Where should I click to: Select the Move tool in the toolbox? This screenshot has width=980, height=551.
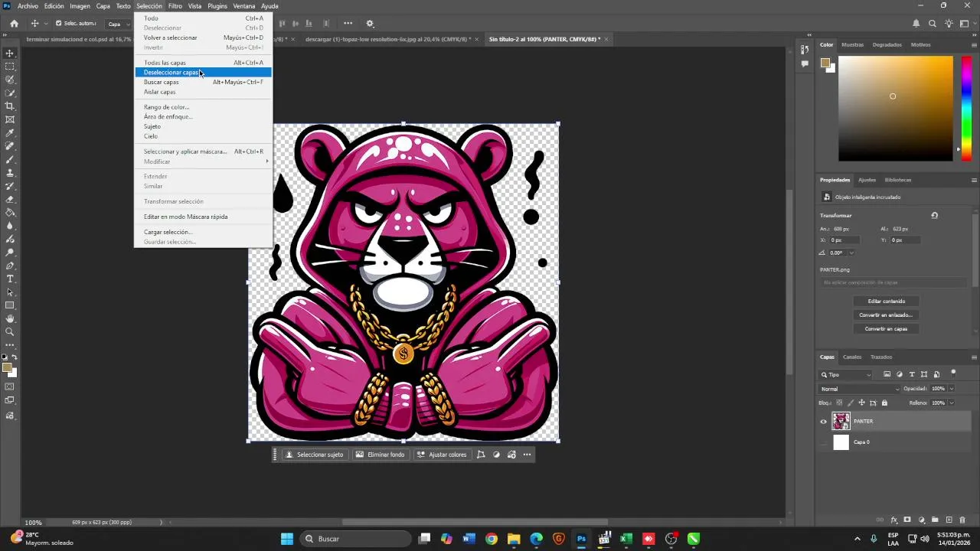(10, 54)
